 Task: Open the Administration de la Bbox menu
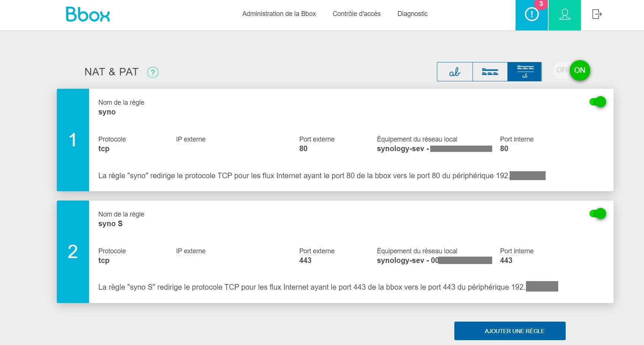[279, 14]
